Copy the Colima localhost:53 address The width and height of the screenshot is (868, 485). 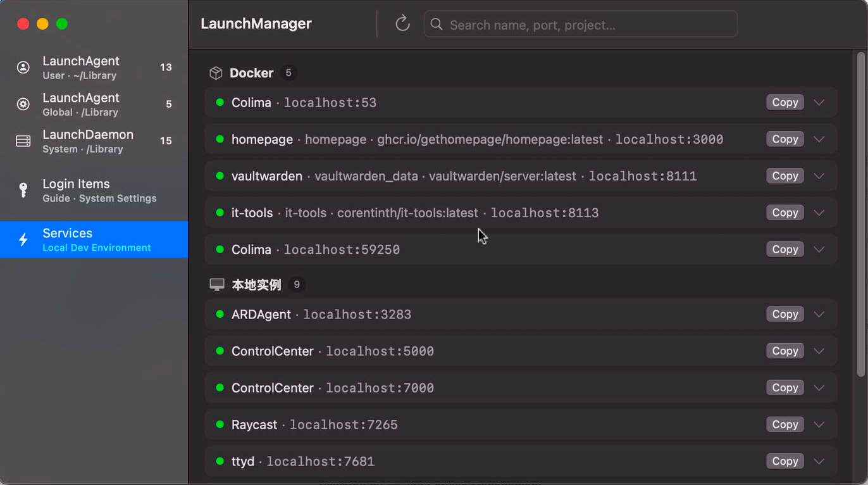pos(785,103)
